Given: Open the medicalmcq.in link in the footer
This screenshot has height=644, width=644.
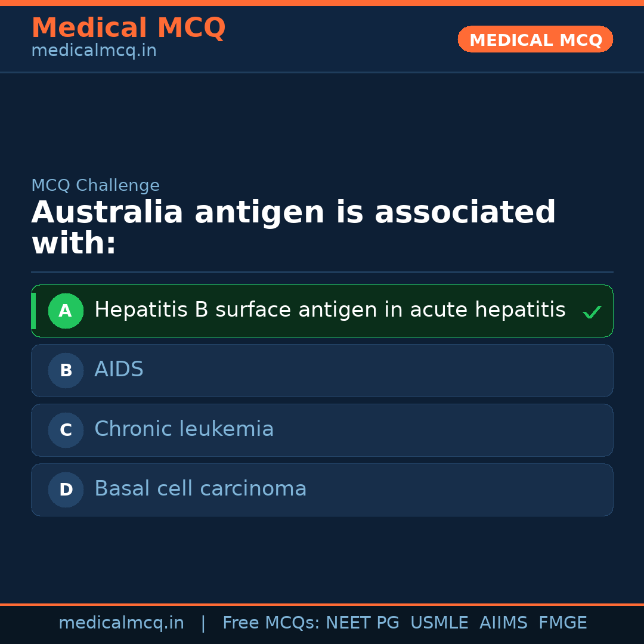Looking at the screenshot, I should (x=121, y=623).
